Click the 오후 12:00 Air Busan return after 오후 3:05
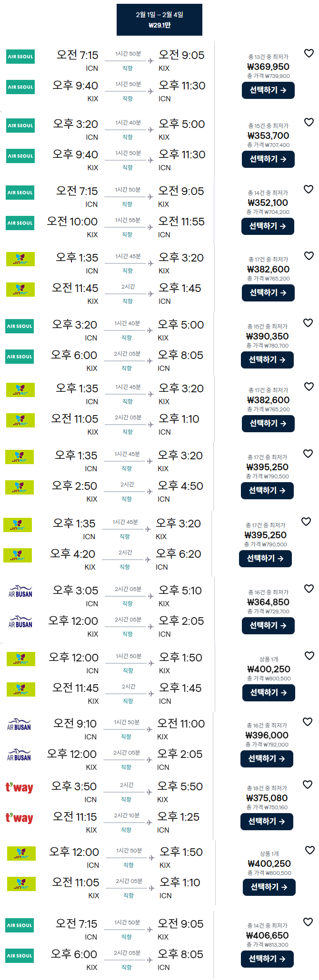The image size is (319, 980). coord(73,621)
